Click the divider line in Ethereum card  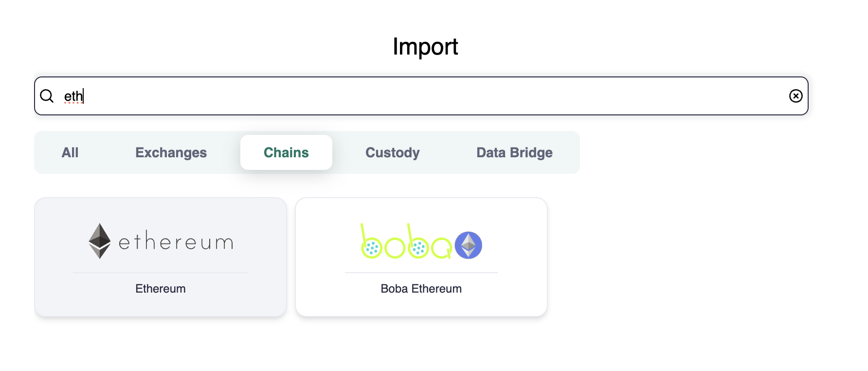161,273
